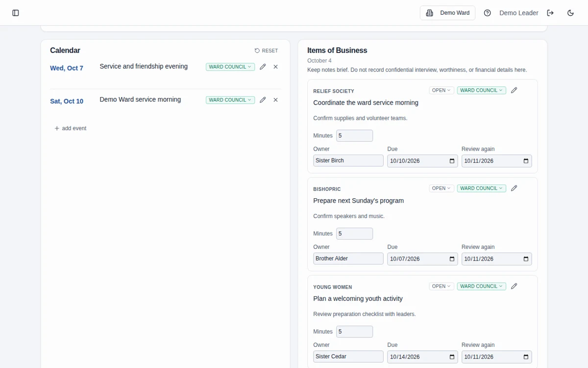588x368 pixels.
Task: Change Open status on Bishopric item
Action: 441,188
